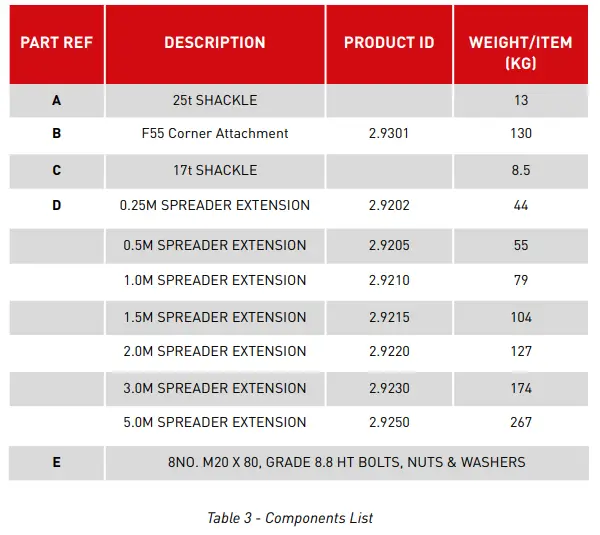The image size is (600, 535).
Task: Select the F55 Corner Attachment cell
Action: click(215, 133)
